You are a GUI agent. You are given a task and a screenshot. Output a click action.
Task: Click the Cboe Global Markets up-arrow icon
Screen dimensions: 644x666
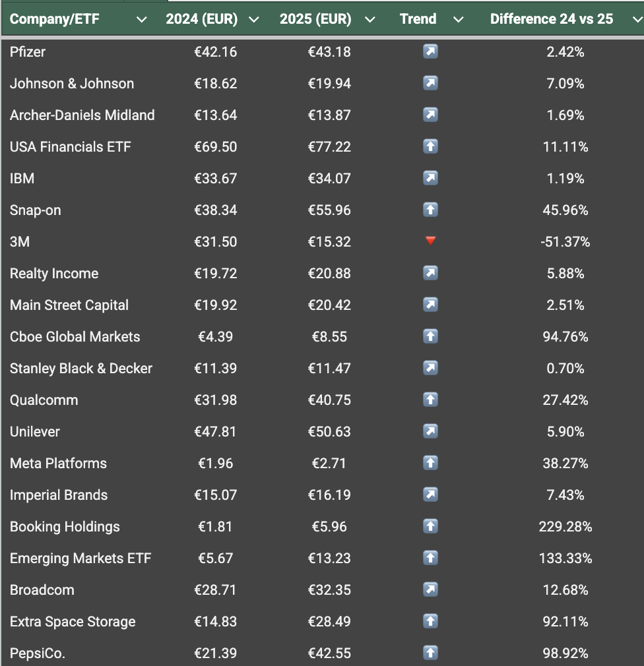(x=430, y=336)
